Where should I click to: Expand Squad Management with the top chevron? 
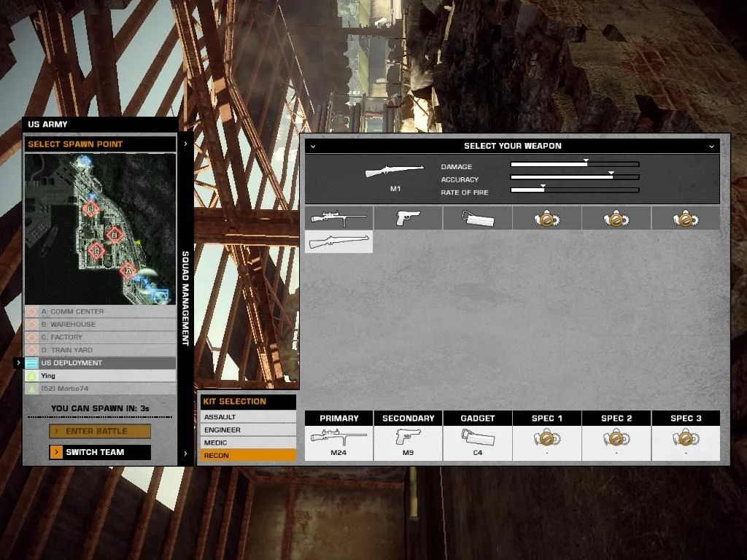point(185,144)
